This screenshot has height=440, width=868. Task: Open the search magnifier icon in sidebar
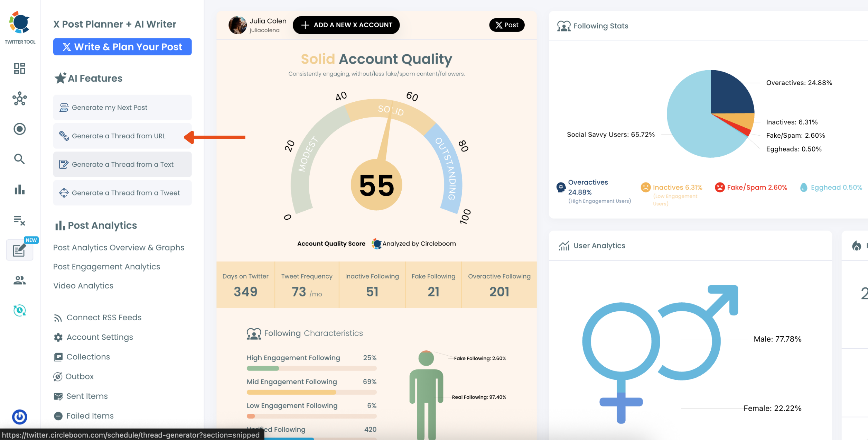(x=20, y=159)
